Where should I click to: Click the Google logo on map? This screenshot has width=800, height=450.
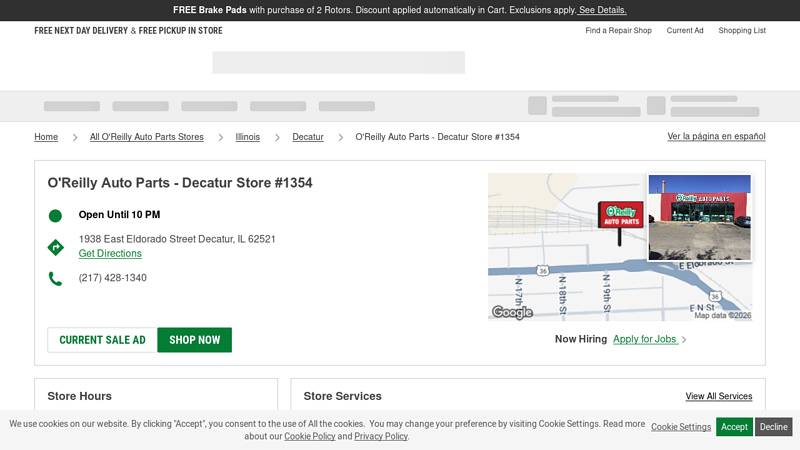click(512, 312)
